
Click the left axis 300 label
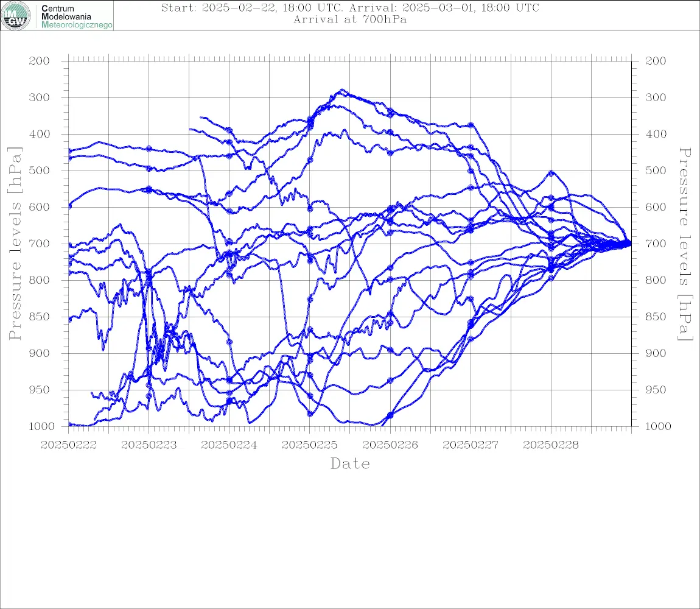[x=40, y=97]
